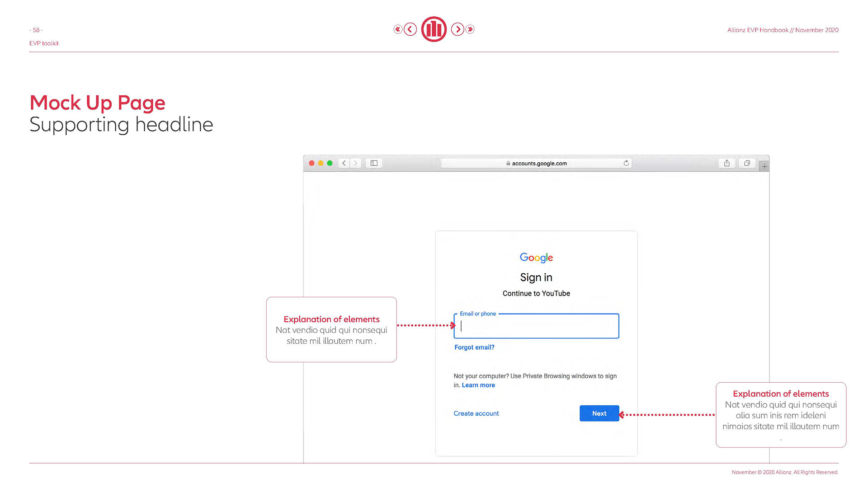Open Safari share button
The image size is (868, 488).
(x=727, y=163)
